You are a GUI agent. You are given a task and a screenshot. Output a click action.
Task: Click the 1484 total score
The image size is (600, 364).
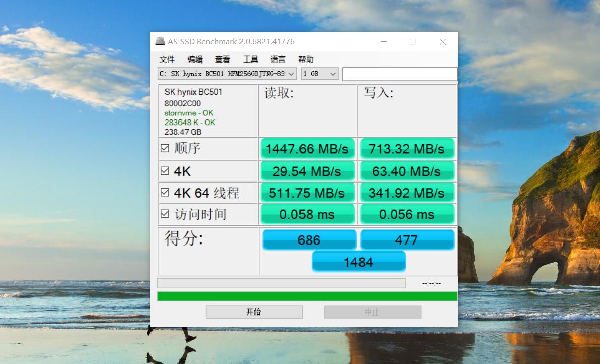tap(358, 262)
